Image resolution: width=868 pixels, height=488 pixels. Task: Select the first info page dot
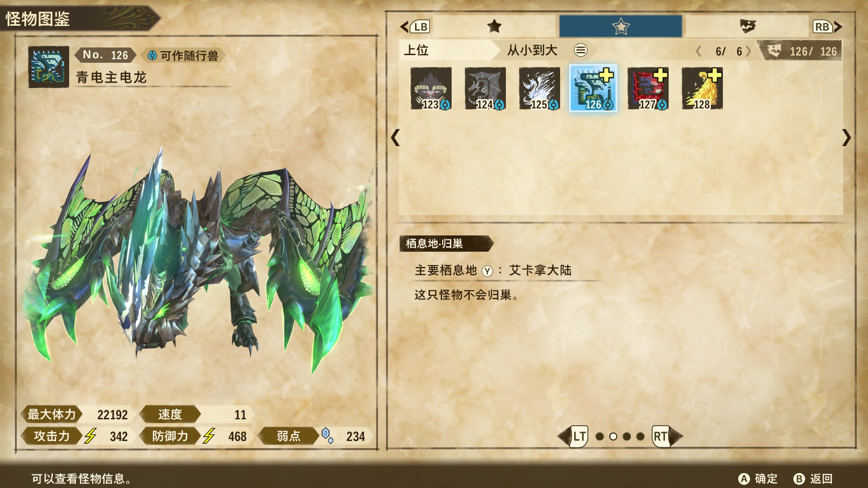599,436
